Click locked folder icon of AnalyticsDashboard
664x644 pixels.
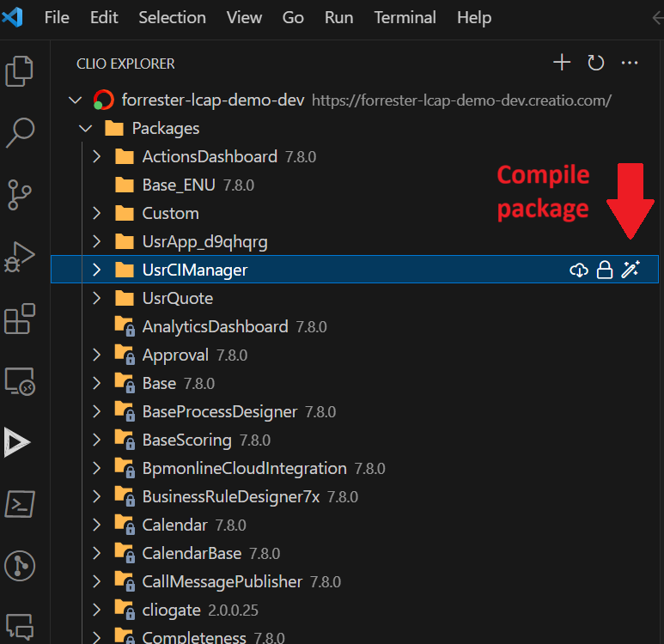click(x=125, y=326)
